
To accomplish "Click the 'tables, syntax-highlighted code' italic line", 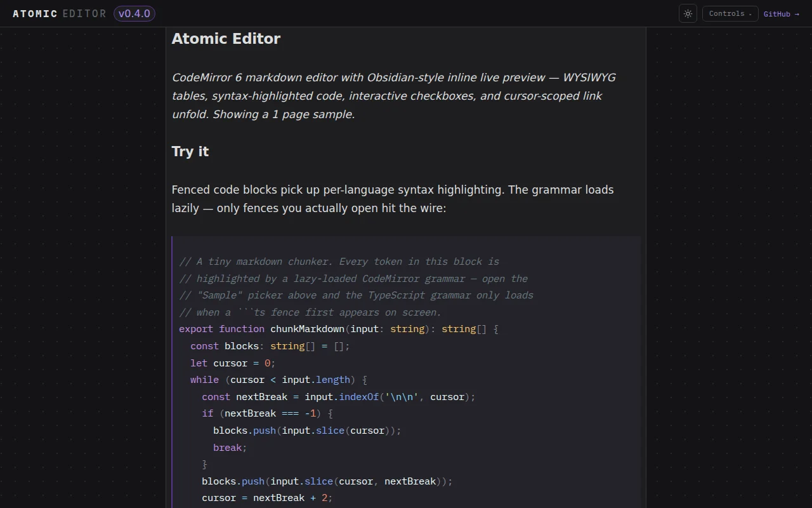I will [x=387, y=96].
